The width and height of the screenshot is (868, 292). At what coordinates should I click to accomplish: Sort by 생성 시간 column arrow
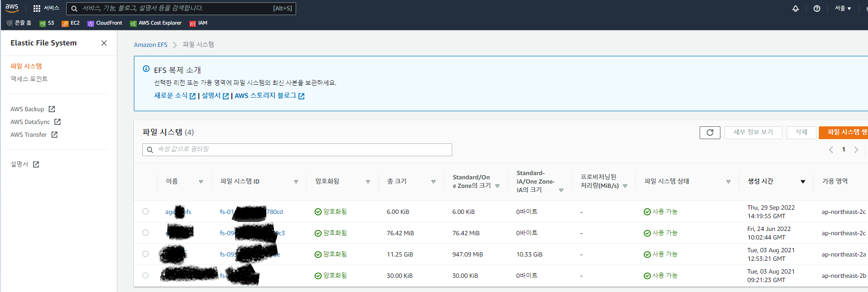[x=803, y=182]
